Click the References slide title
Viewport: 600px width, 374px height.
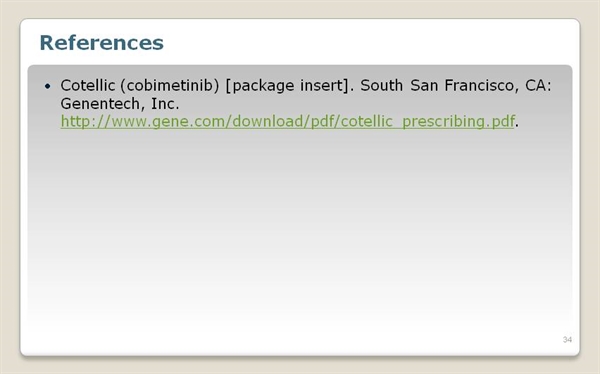tap(101, 42)
